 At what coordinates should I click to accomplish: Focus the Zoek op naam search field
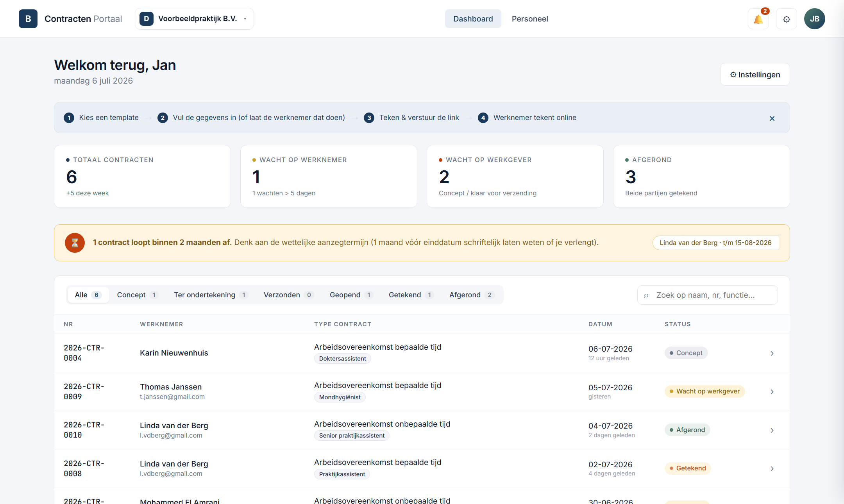click(x=708, y=295)
